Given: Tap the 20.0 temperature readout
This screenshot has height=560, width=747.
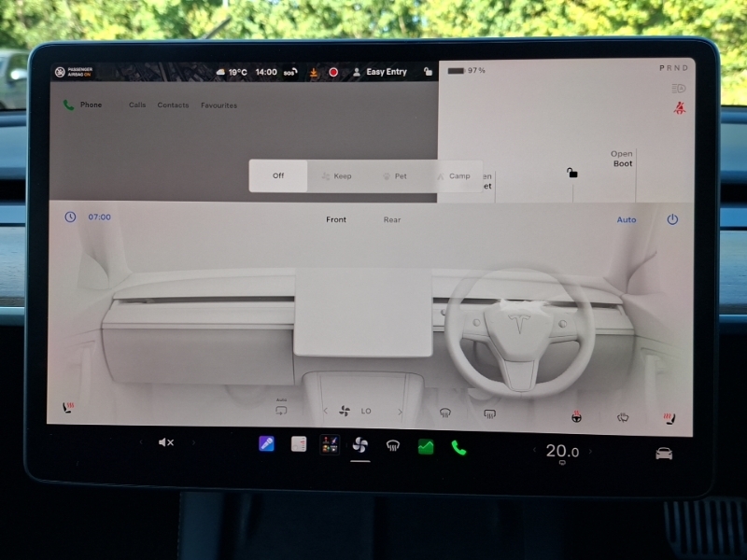Looking at the screenshot, I should pyautogui.click(x=562, y=451).
